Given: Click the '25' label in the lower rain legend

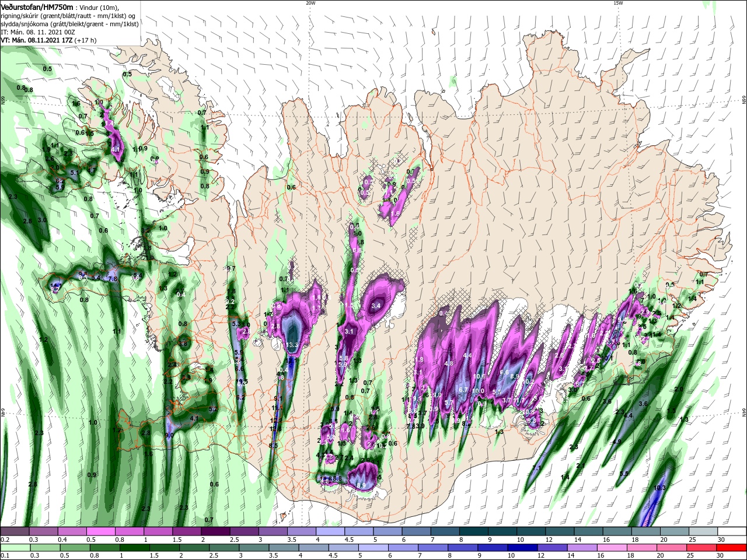Looking at the screenshot, I should click(x=689, y=556).
